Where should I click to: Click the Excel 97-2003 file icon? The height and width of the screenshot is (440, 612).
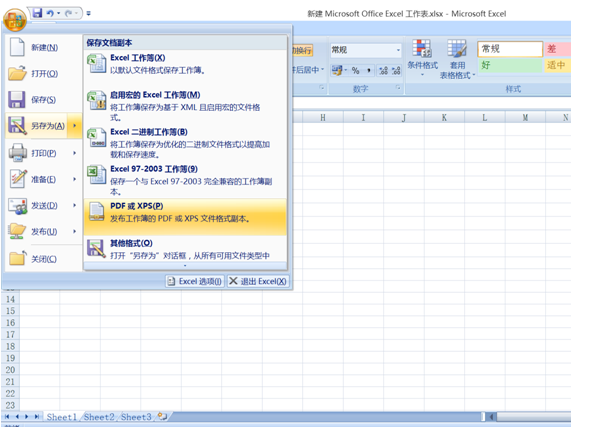click(x=96, y=175)
